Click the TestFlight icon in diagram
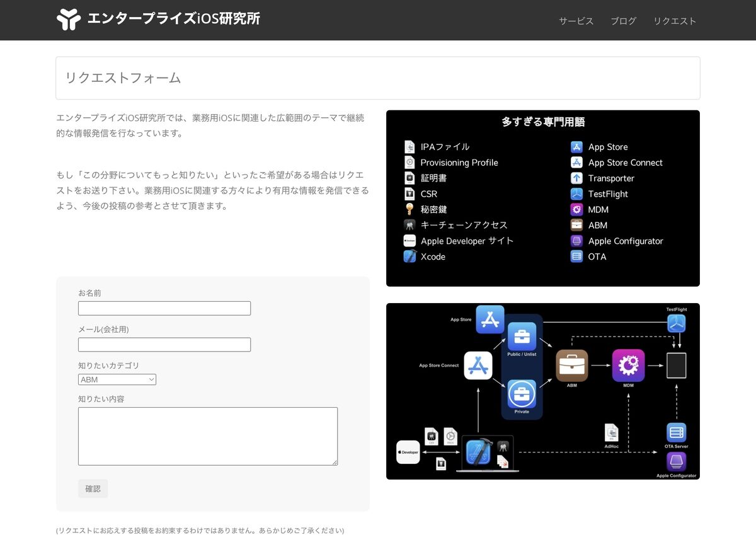 click(677, 323)
